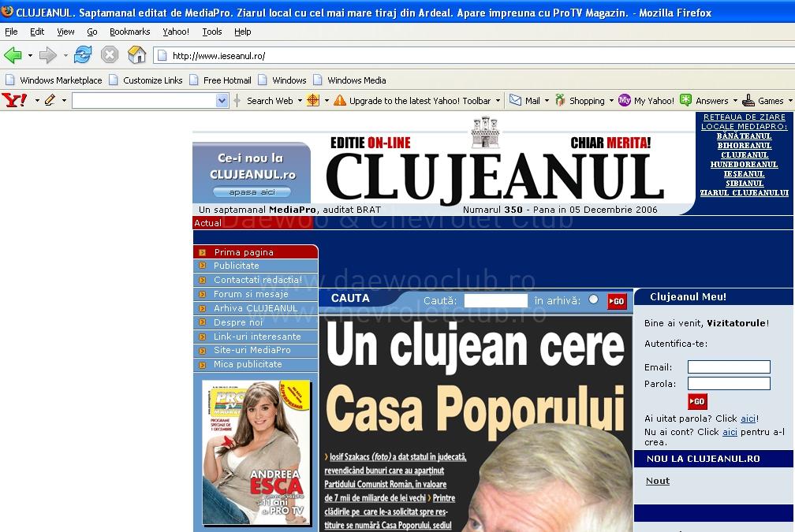The image size is (795, 532).
Task: Expand the Yahoo search box dropdown
Action: pyautogui.click(x=222, y=101)
